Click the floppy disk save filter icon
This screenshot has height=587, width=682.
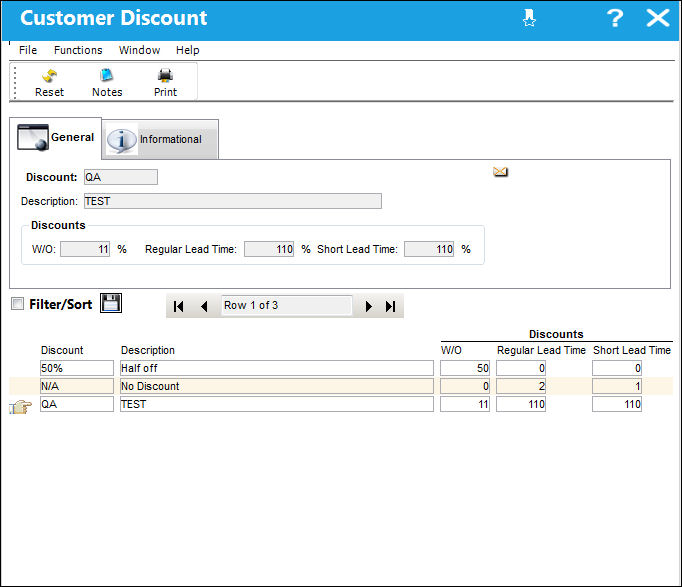point(111,303)
